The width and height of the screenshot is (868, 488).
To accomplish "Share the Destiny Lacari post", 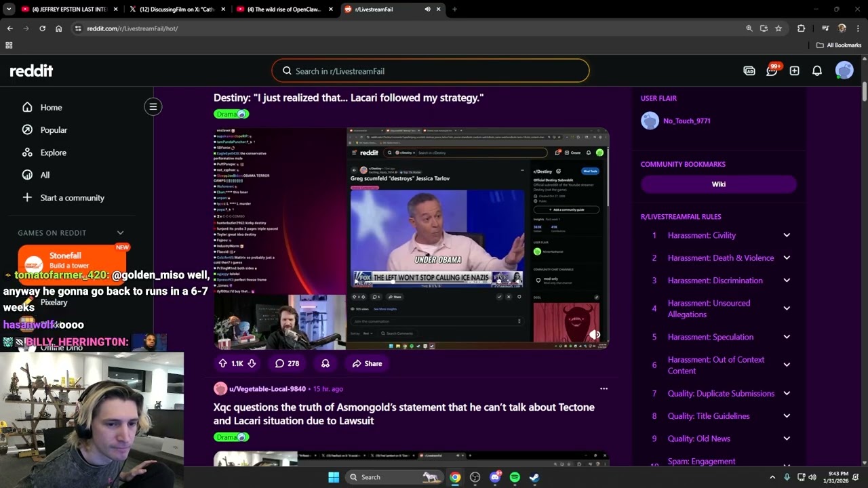I will (x=367, y=364).
